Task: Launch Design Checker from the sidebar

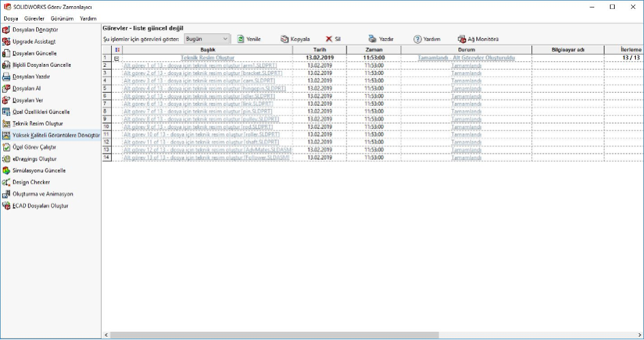Action: [6, 182]
